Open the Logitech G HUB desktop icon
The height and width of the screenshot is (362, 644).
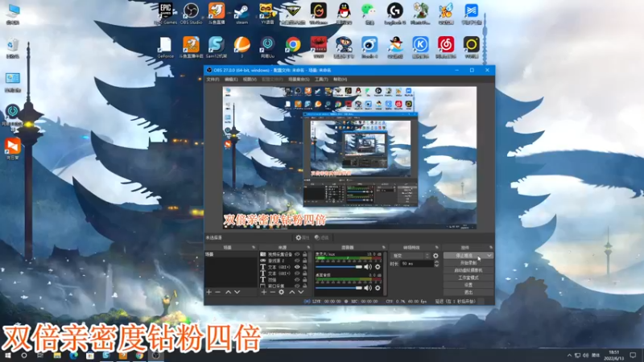click(x=394, y=13)
